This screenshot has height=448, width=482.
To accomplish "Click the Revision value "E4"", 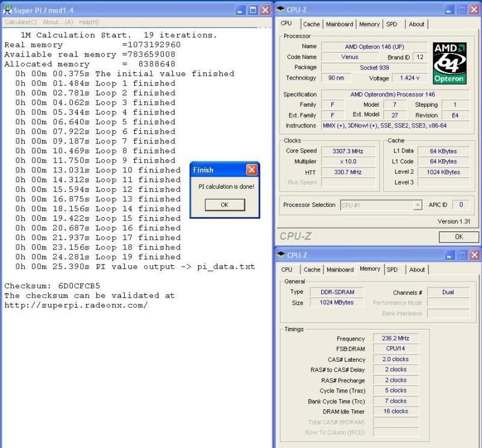I will 455,115.
